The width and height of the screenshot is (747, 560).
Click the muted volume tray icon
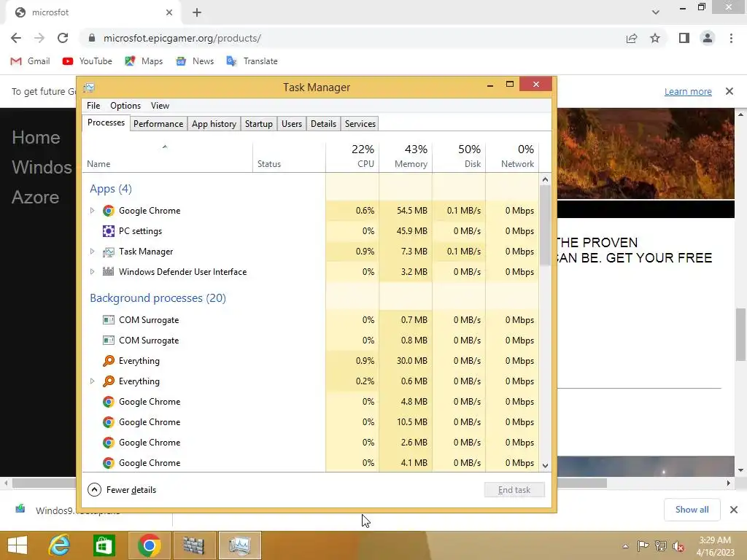[x=678, y=546]
